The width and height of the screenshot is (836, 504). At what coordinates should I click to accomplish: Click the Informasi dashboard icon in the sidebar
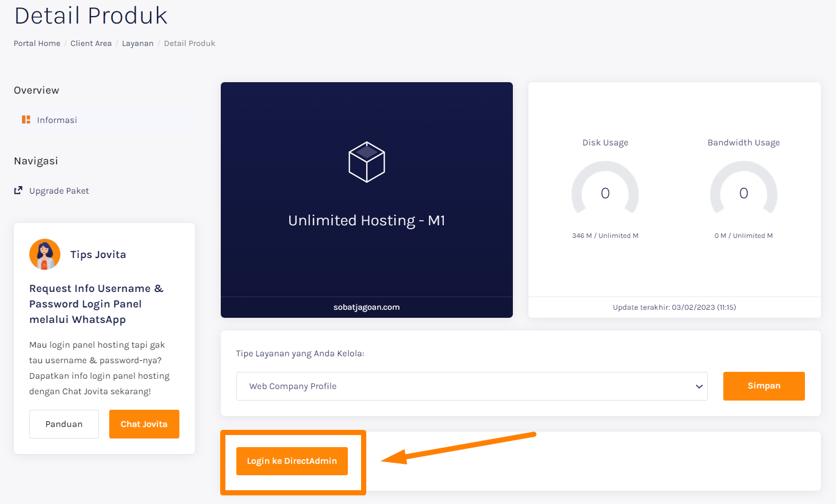pyautogui.click(x=25, y=119)
